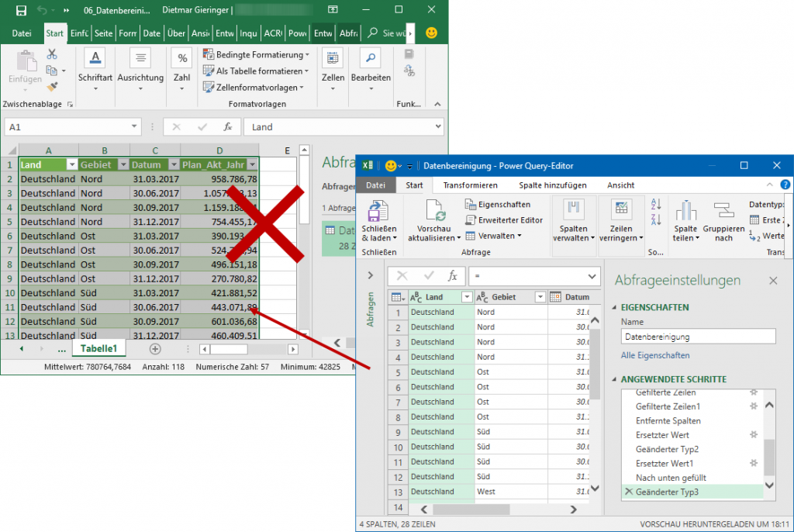Click the Spalte teilen icon
Image resolution: width=794 pixels, height=532 pixels.
click(x=685, y=211)
